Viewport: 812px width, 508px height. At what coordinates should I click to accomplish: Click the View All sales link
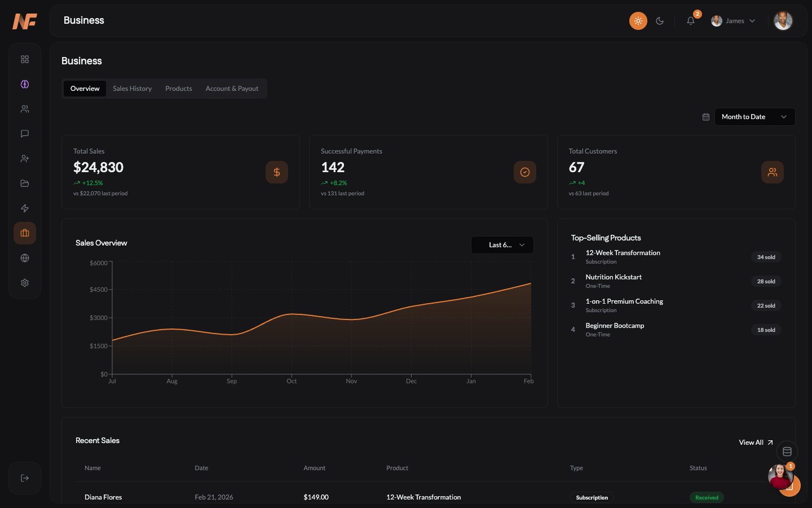755,443
